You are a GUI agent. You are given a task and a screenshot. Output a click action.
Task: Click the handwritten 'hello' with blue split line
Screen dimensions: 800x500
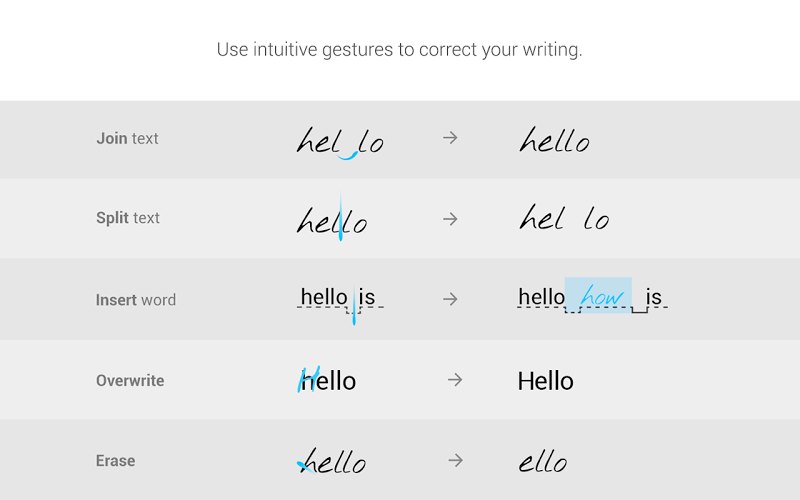(x=332, y=220)
